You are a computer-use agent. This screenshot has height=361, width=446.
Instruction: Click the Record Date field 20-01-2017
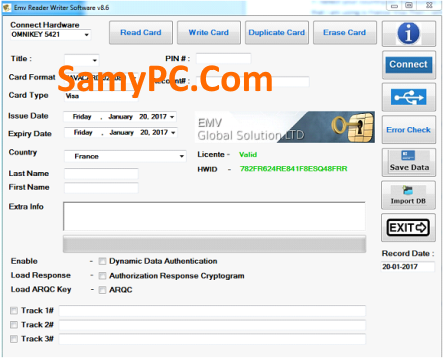click(x=408, y=267)
